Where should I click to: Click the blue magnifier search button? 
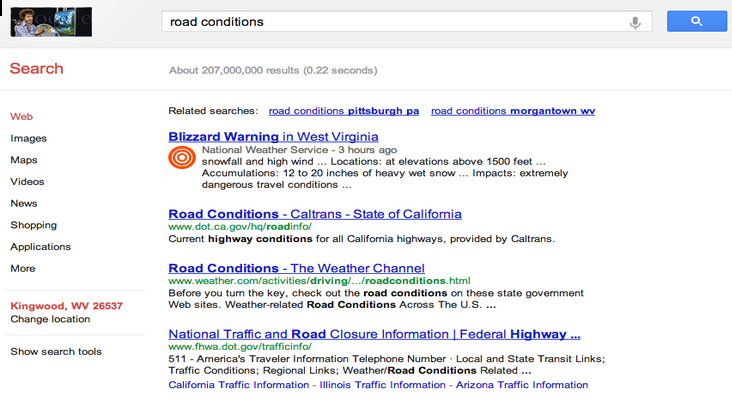point(697,21)
